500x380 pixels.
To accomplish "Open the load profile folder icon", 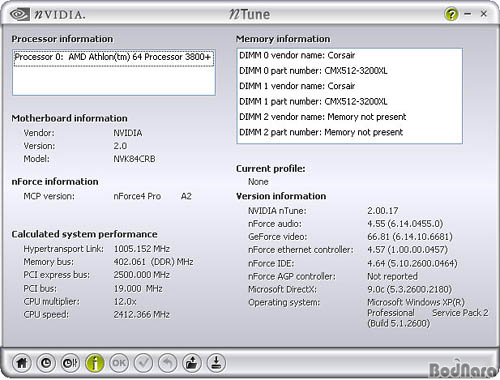I will (x=192, y=363).
